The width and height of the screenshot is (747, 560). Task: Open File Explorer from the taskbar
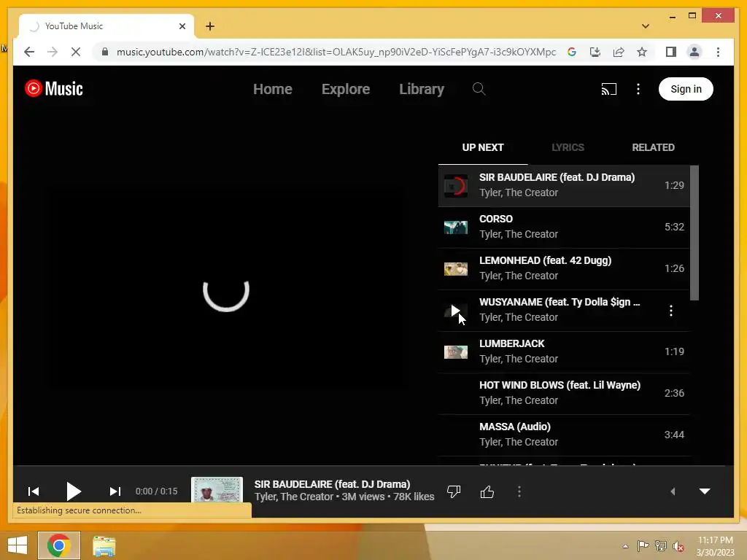104,545
